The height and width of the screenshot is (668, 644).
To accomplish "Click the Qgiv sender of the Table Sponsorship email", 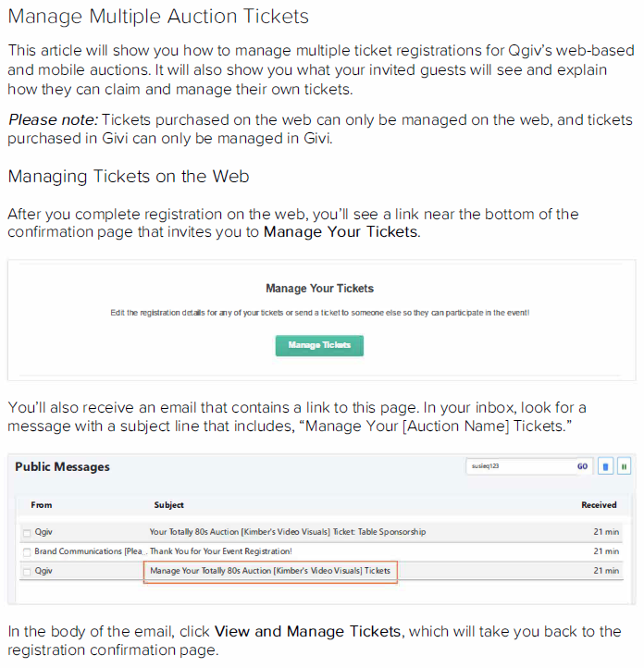I will coord(43,532).
